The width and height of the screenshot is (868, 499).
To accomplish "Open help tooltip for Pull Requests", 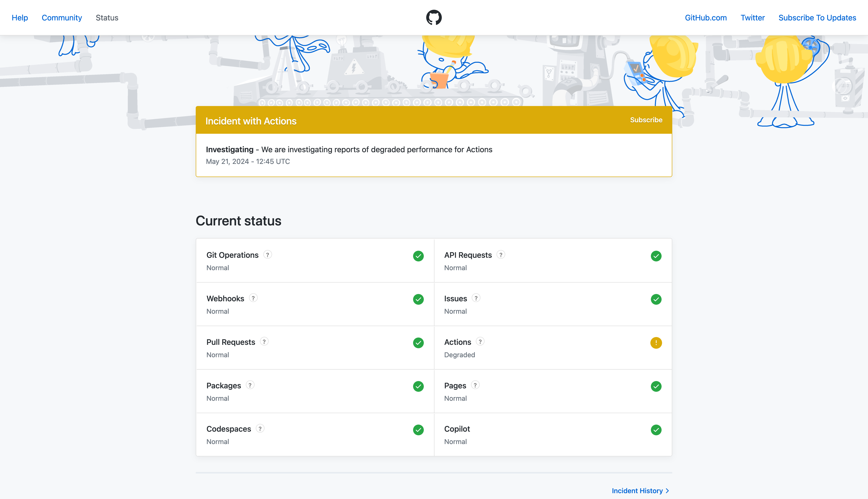I will click(264, 342).
